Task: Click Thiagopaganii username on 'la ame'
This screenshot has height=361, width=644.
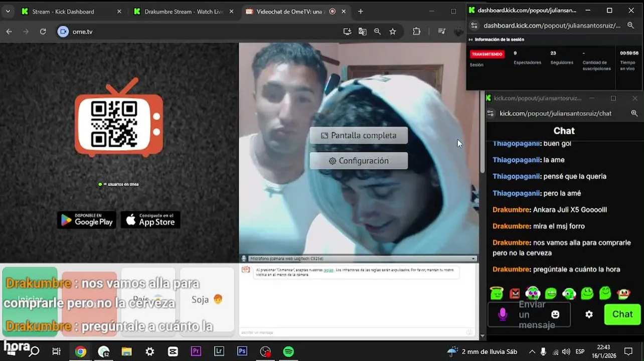Action: (x=516, y=160)
